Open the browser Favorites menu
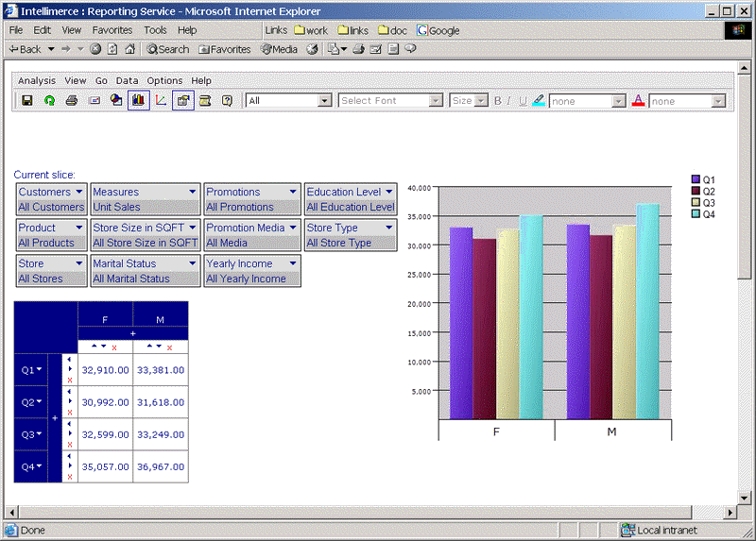The height and width of the screenshot is (541, 756). pyautogui.click(x=112, y=30)
